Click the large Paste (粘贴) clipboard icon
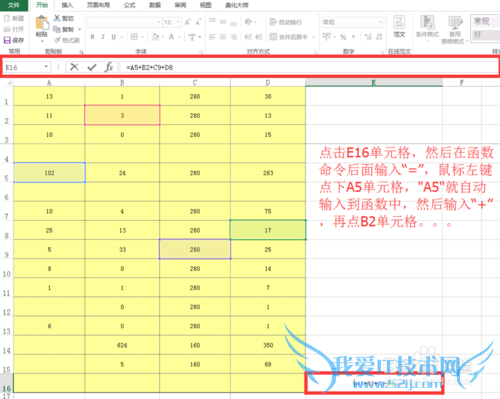500x399 pixels. [x=42, y=23]
